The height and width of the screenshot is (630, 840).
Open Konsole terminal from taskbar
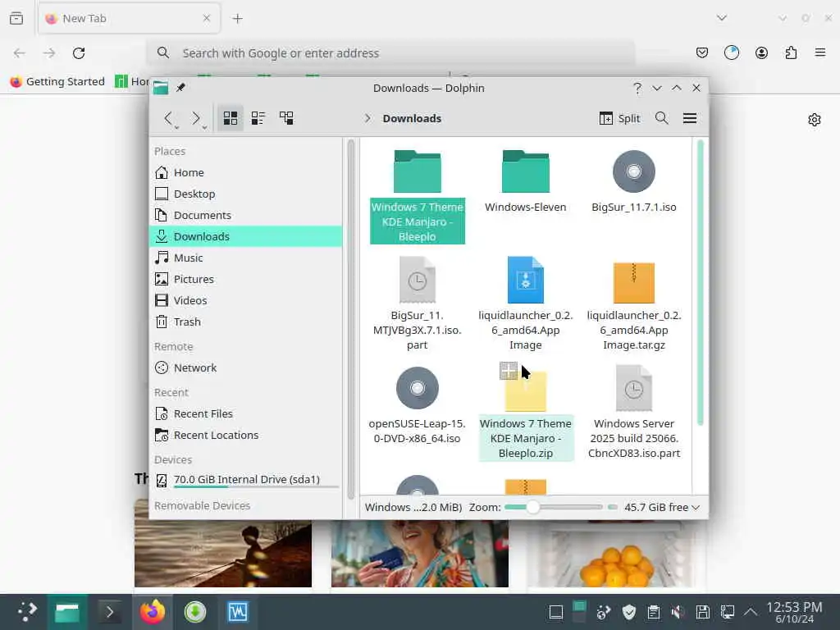point(109,611)
